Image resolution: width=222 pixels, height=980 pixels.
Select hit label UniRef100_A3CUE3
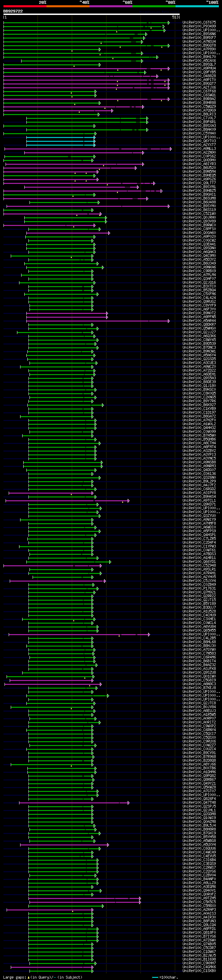199,363
